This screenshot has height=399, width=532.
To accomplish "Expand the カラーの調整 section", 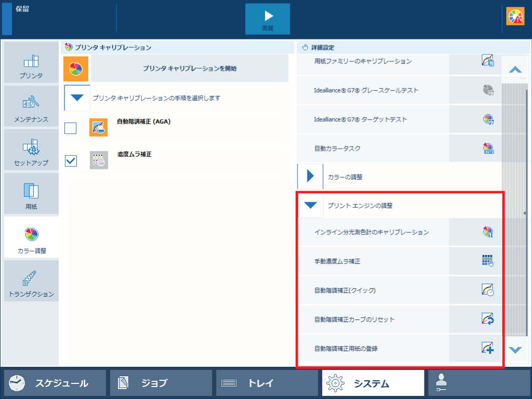I will point(310,177).
